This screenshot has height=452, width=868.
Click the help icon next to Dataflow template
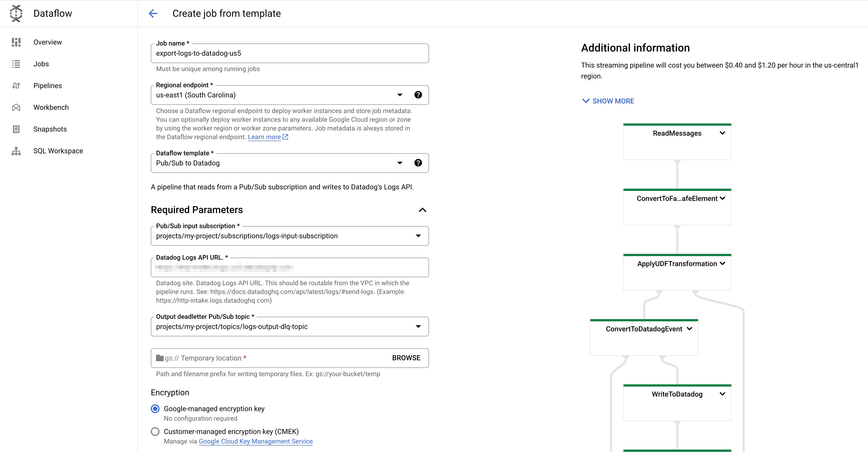click(x=418, y=162)
